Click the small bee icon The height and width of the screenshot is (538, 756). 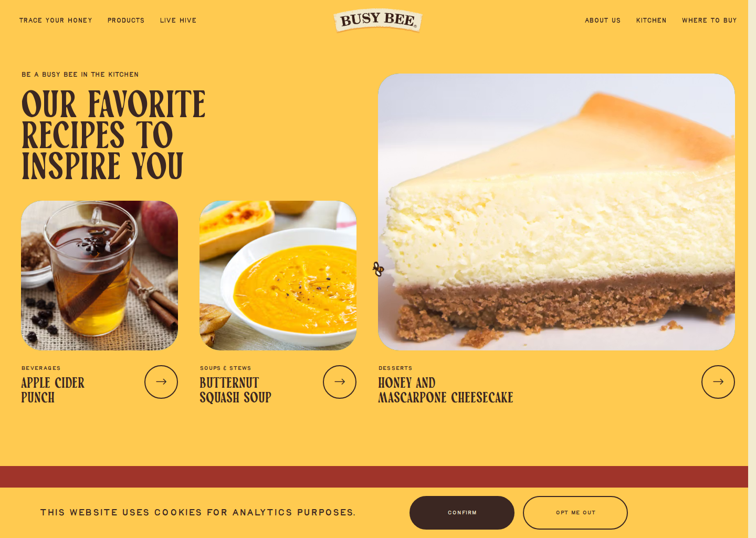(378, 269)
